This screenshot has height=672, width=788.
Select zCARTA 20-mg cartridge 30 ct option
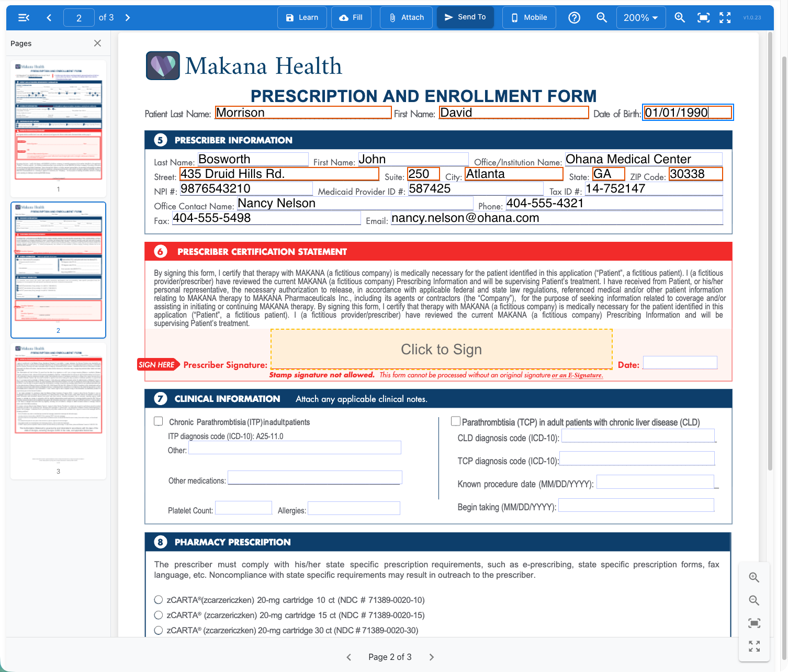(159, 630)
